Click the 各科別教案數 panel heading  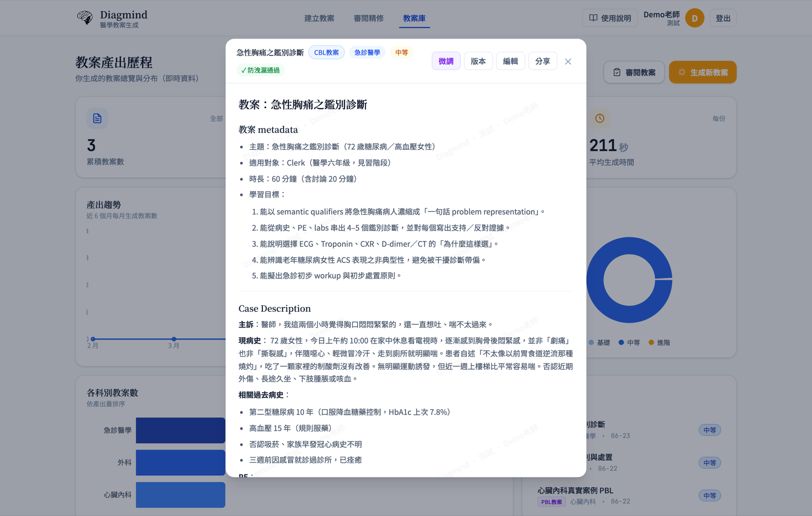tap(112, 393)
